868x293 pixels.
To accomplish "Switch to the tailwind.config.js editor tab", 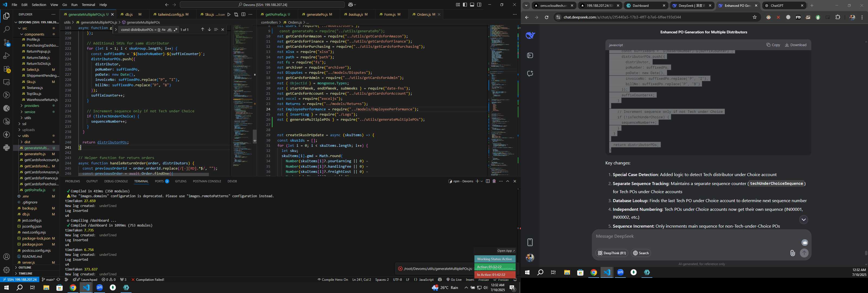I will [171, 14].
